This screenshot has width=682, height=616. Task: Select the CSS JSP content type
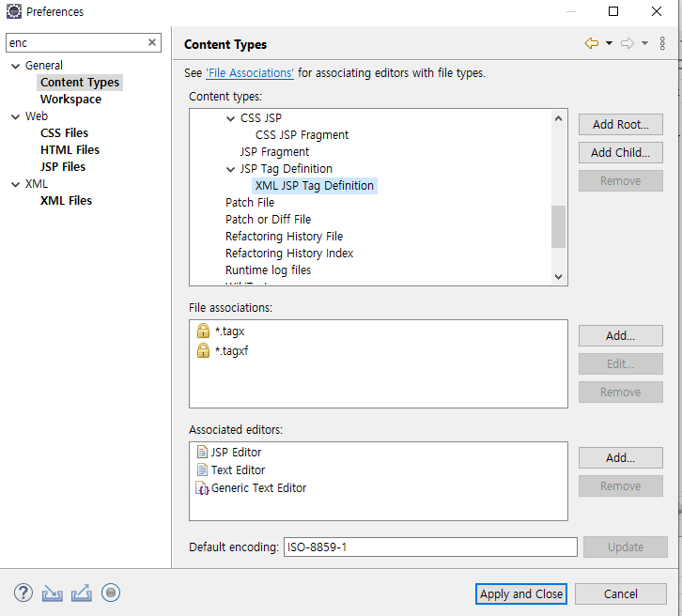261,118
